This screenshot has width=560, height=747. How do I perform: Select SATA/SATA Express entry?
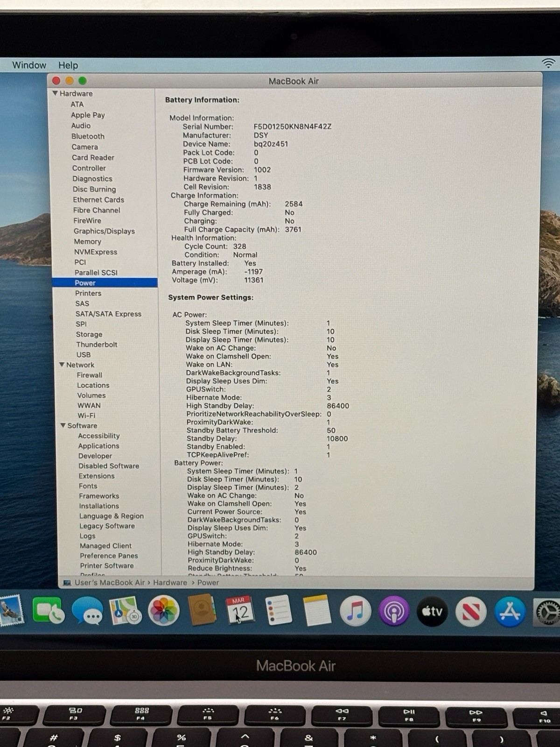click(108, 314)
